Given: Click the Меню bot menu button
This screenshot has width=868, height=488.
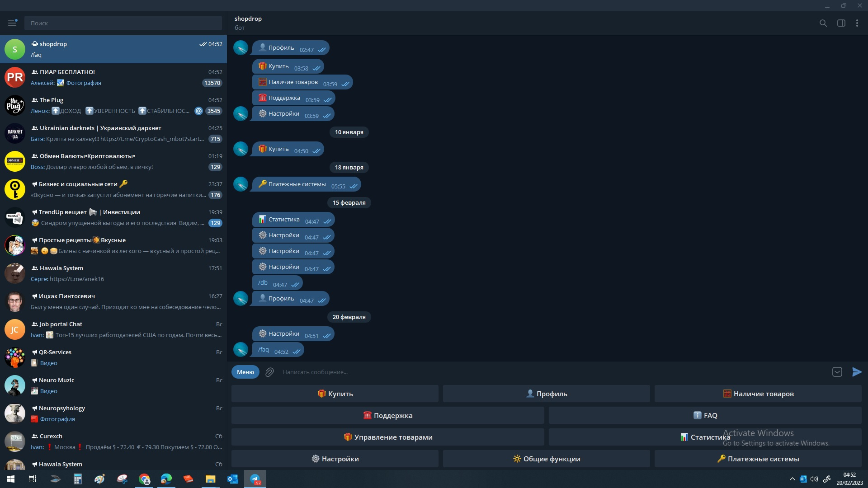Looking at the screenshot, I should 245,372.
